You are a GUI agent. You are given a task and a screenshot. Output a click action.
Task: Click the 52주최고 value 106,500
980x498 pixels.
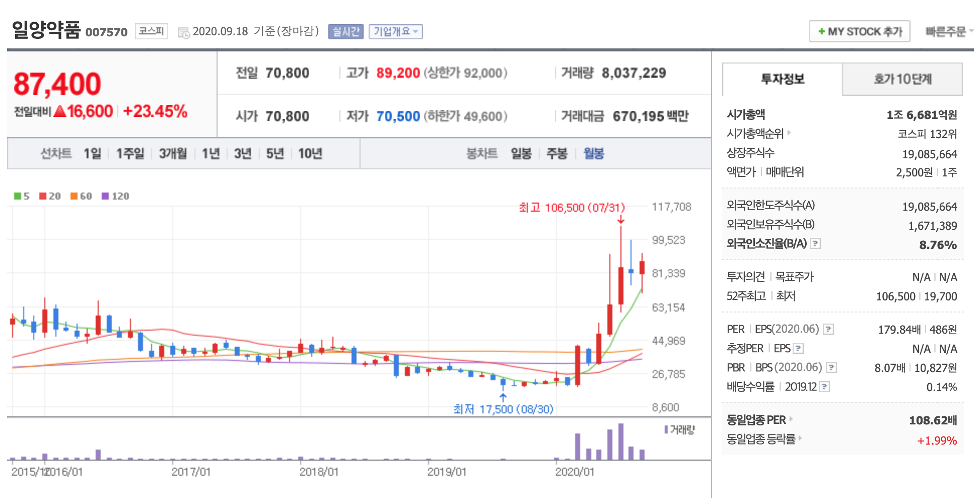(895, 296)
